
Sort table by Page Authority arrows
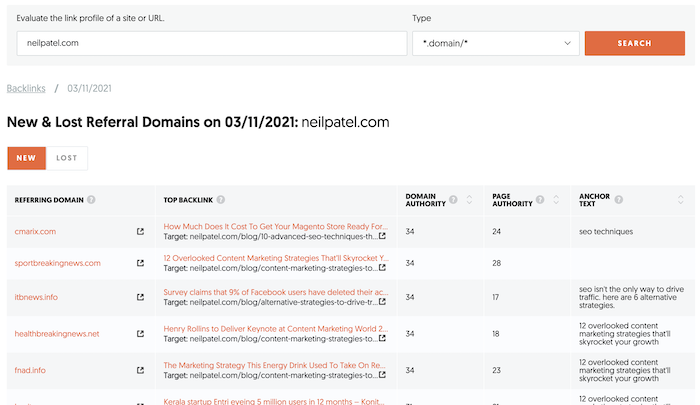tap(556, 200)
